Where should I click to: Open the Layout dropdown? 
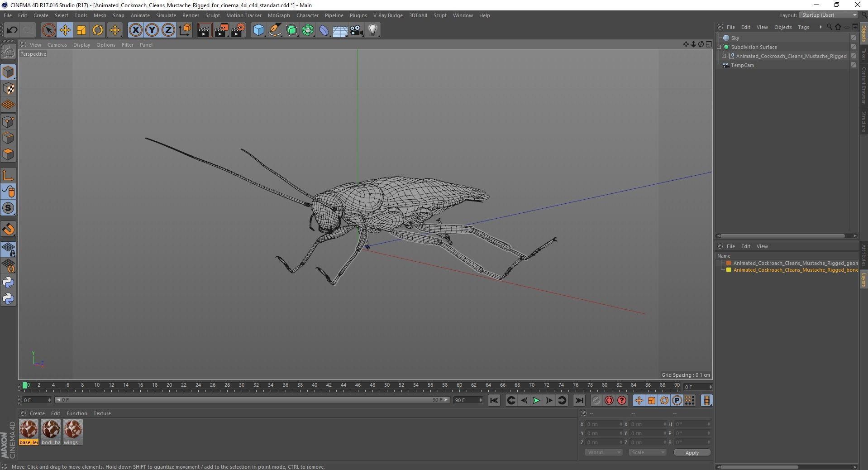coord(829,15)
